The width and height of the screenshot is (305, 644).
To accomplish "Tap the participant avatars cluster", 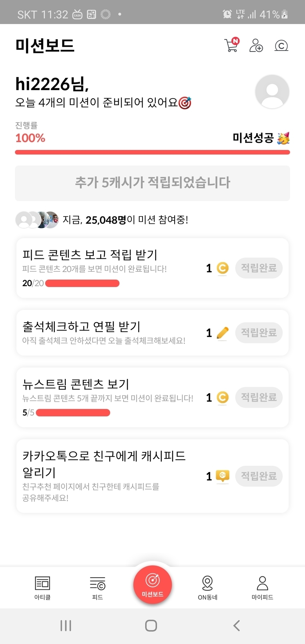I will click(37, 220).
